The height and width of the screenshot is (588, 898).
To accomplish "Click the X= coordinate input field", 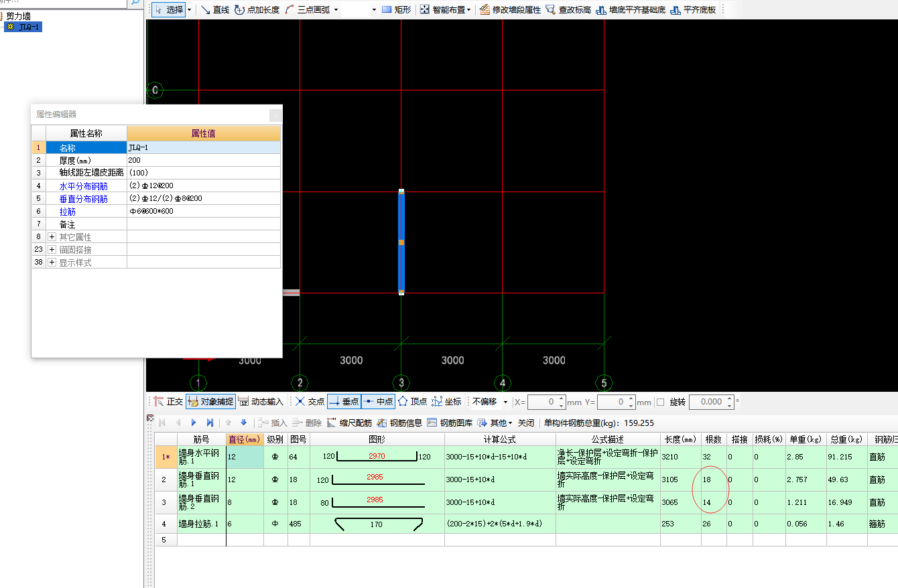I will (547, 402).
